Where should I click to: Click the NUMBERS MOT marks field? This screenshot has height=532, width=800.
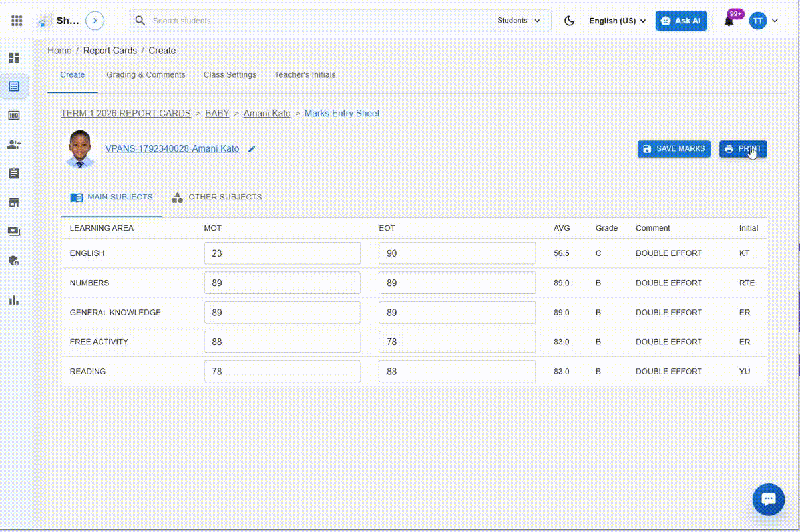[282, 283]
